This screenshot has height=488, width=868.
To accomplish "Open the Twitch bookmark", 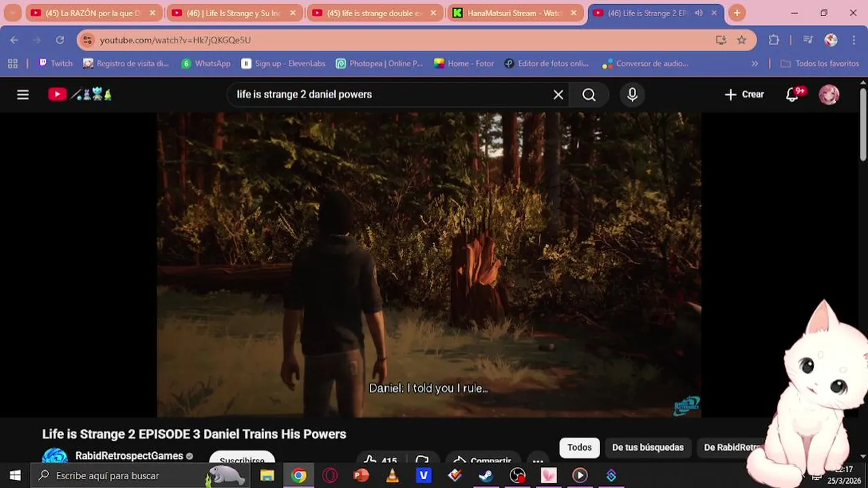I will coord(56,63).
